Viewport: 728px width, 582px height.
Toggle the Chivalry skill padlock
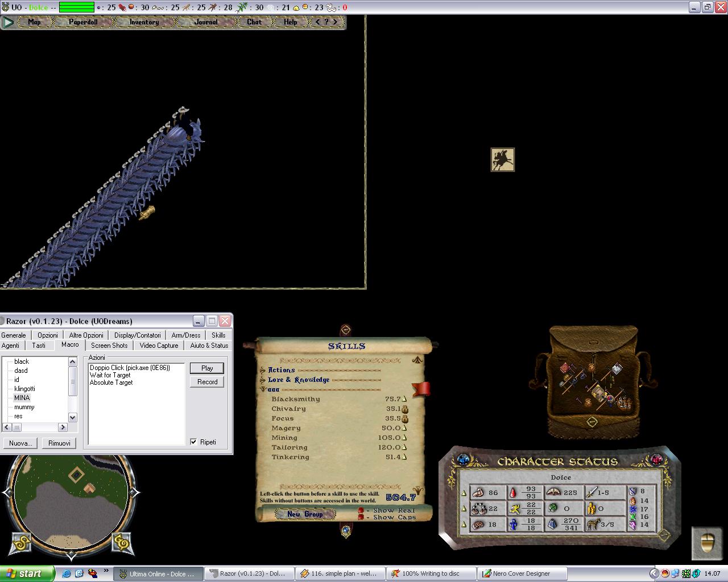coord(405,409)
